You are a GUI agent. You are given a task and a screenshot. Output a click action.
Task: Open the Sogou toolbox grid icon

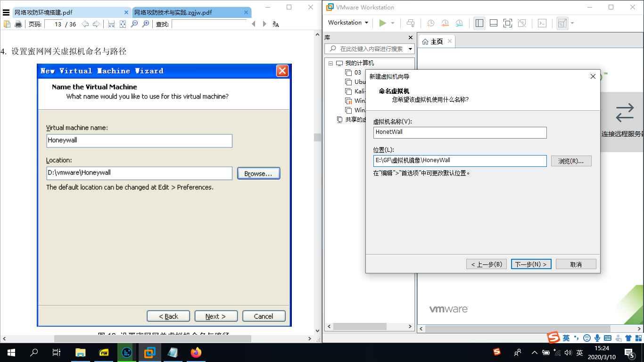638,338
